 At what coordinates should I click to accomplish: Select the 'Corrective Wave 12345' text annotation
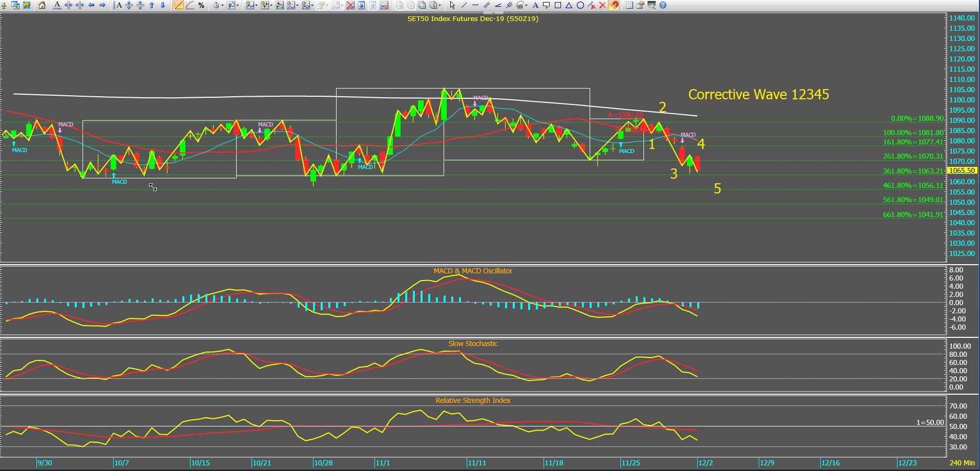(x=758, y=95)
